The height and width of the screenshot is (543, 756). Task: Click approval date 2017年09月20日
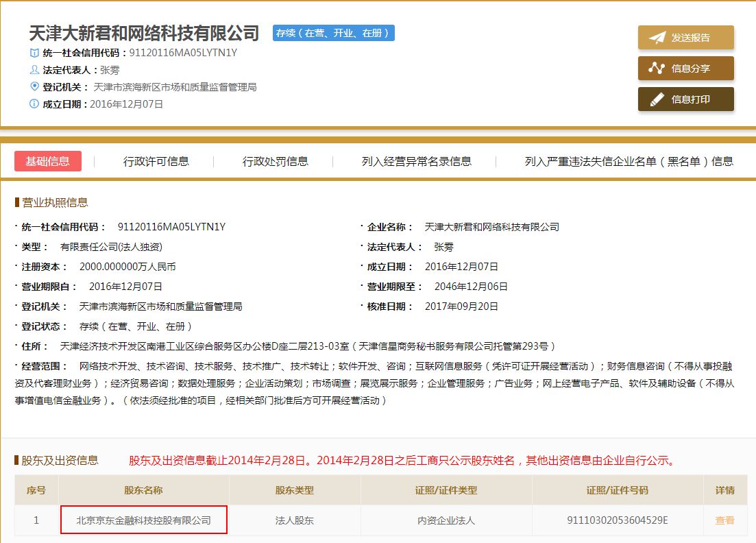(x=461, y=306)
